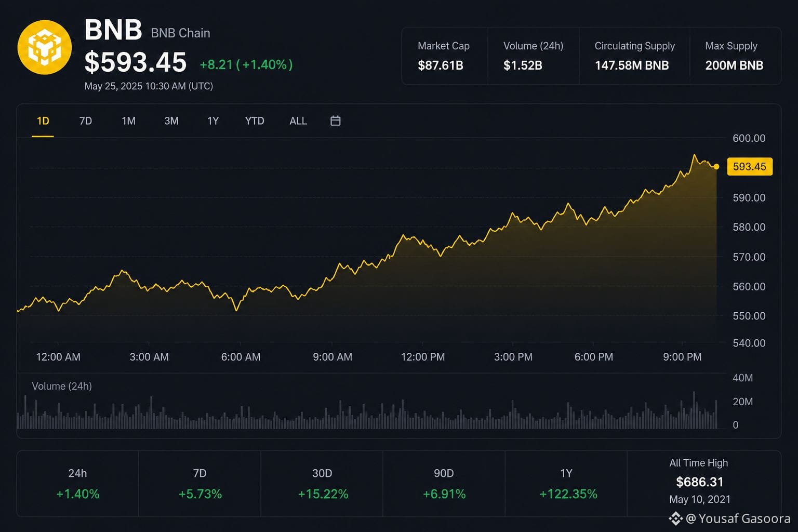Click the $686.31 all time high value
Image resolution: width=798 pixels, height=532 pixels.
pyautogui.click(x=700, y=482)
